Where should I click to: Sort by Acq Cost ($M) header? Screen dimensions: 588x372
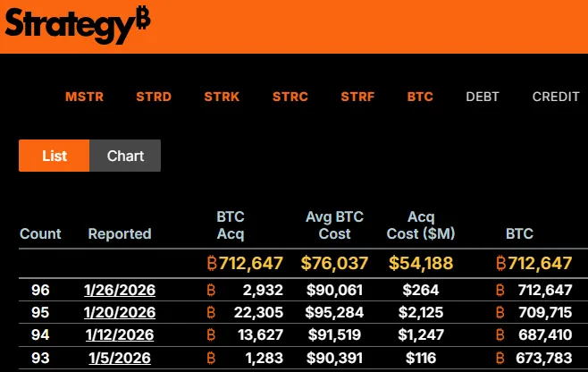coord(421,225)
